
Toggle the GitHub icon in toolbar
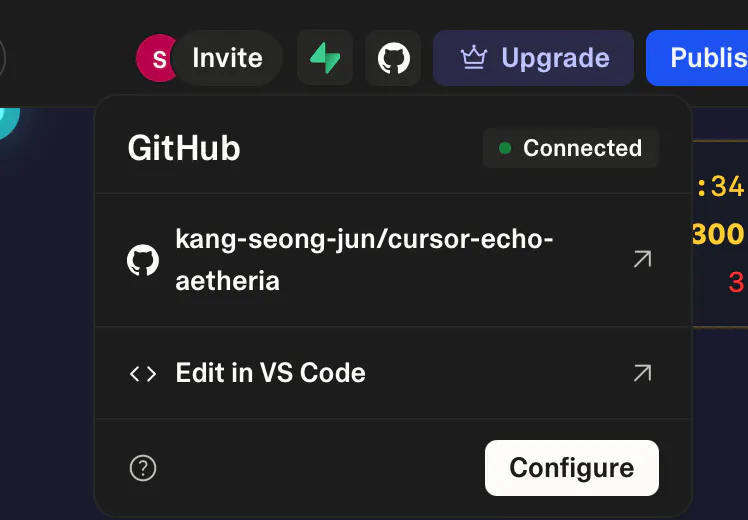tap(393, 58)
